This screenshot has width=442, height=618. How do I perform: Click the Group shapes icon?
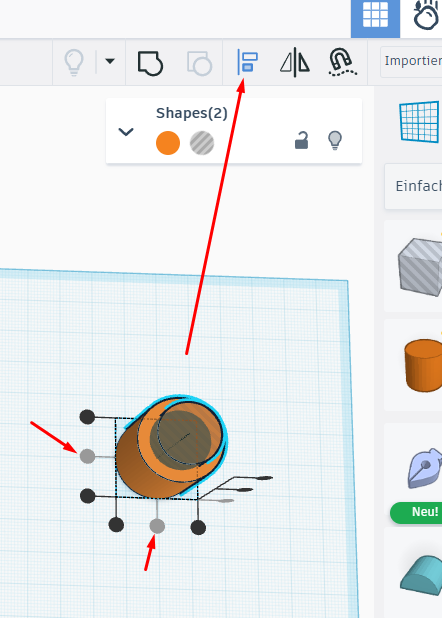tap(150, 63)
